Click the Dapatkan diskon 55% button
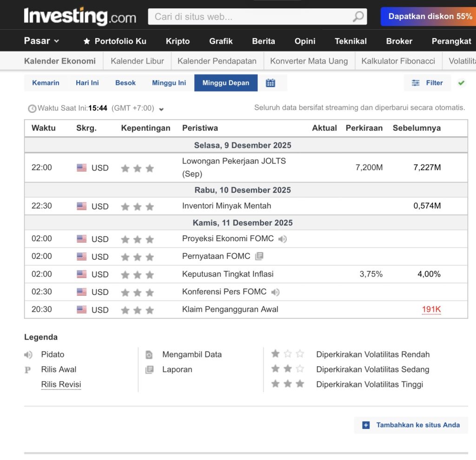Screen dimensions: 476x460 [x=429, y=16]
